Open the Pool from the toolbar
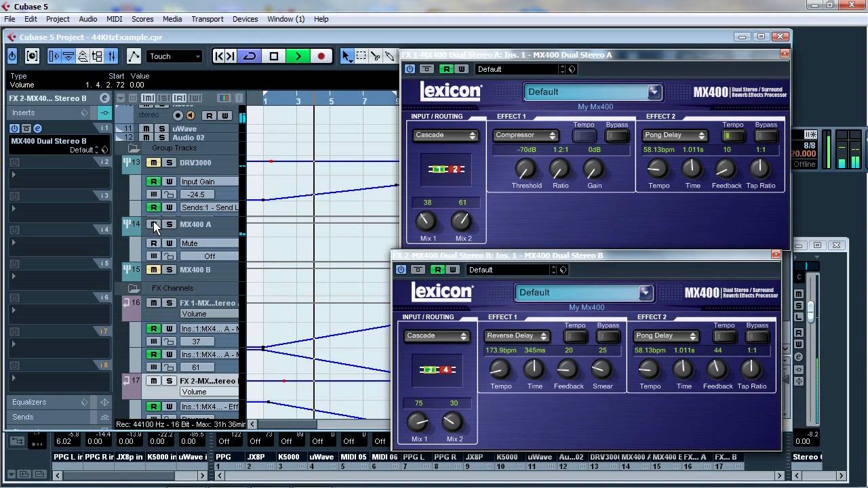868x488 pixels. tap(97, 56)
